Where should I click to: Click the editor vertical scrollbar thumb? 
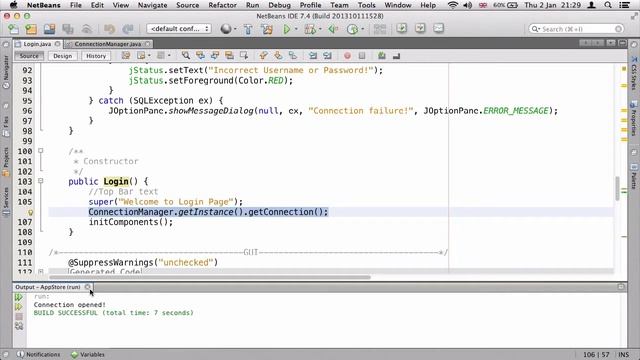coord(617,189)
